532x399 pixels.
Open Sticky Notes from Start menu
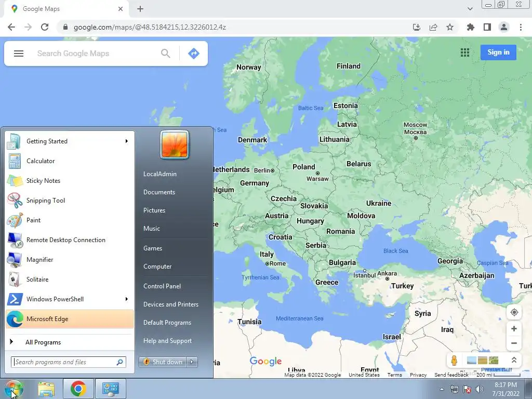tap(70, 181)
